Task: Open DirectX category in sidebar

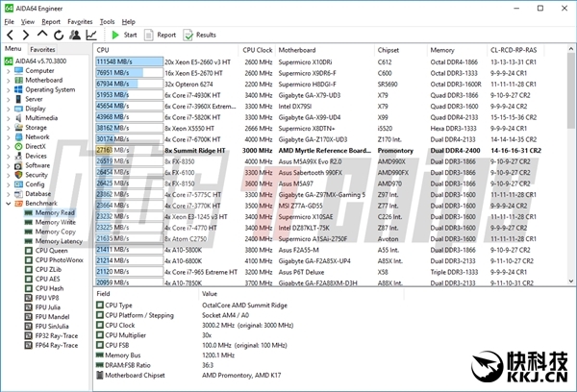Action: [36, 146]
